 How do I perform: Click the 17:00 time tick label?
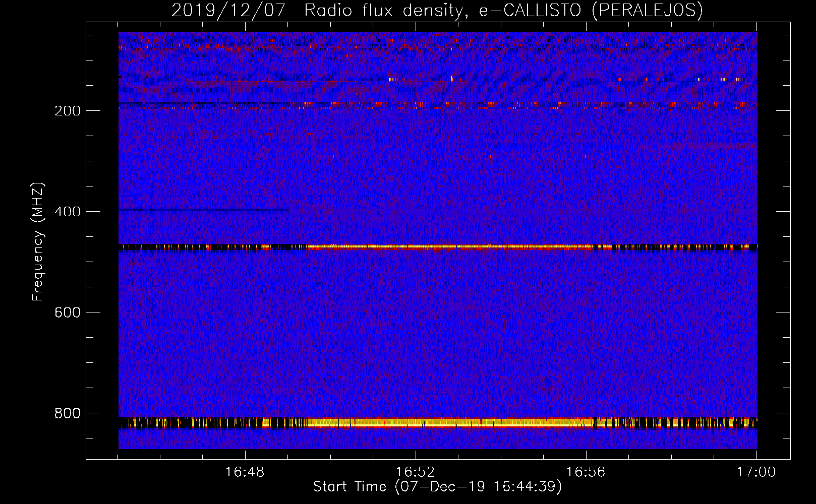[x=756, y=472]
